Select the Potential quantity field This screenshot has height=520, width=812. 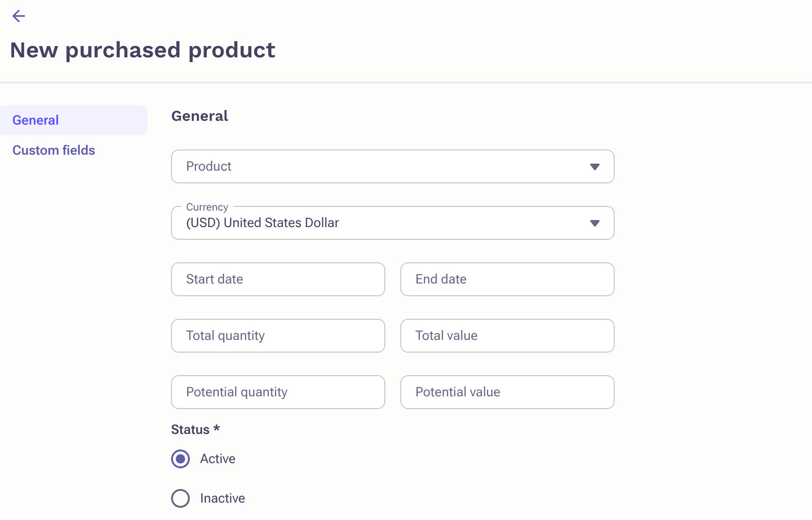click(x=278, y=392)
